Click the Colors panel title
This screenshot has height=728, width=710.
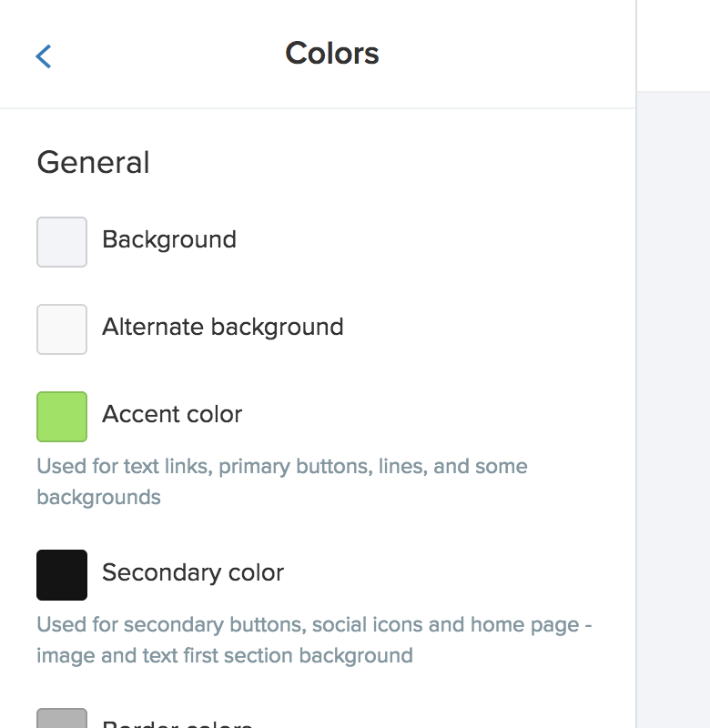pos(332,53)
